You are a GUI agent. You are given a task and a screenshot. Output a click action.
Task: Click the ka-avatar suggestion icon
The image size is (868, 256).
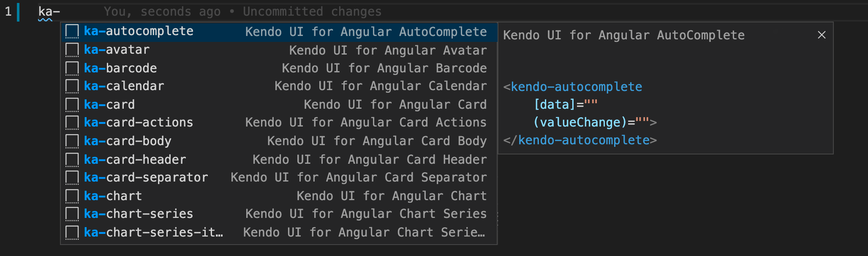click(72, 50)
